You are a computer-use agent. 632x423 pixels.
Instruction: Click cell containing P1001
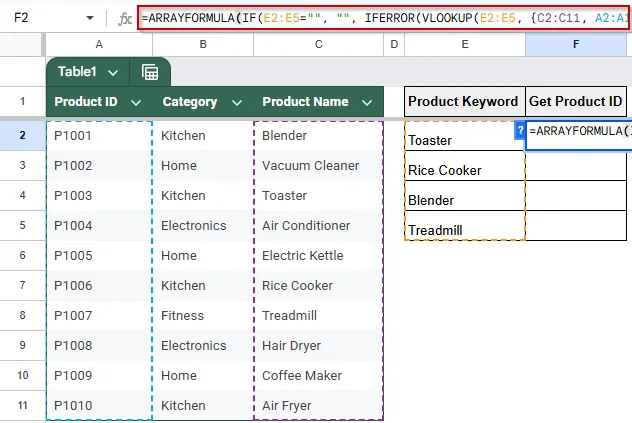(99, 135)
